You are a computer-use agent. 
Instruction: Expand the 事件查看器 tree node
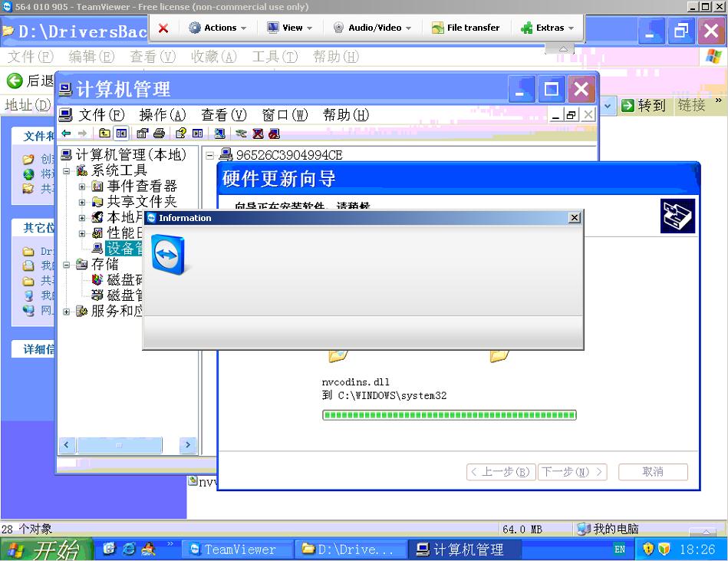pos(82,186)
